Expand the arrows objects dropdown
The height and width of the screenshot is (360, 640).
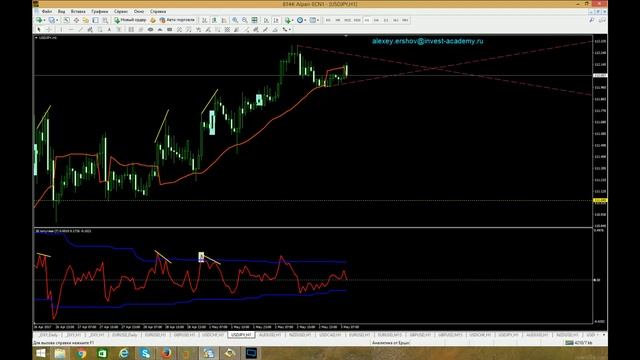[290, 29]
